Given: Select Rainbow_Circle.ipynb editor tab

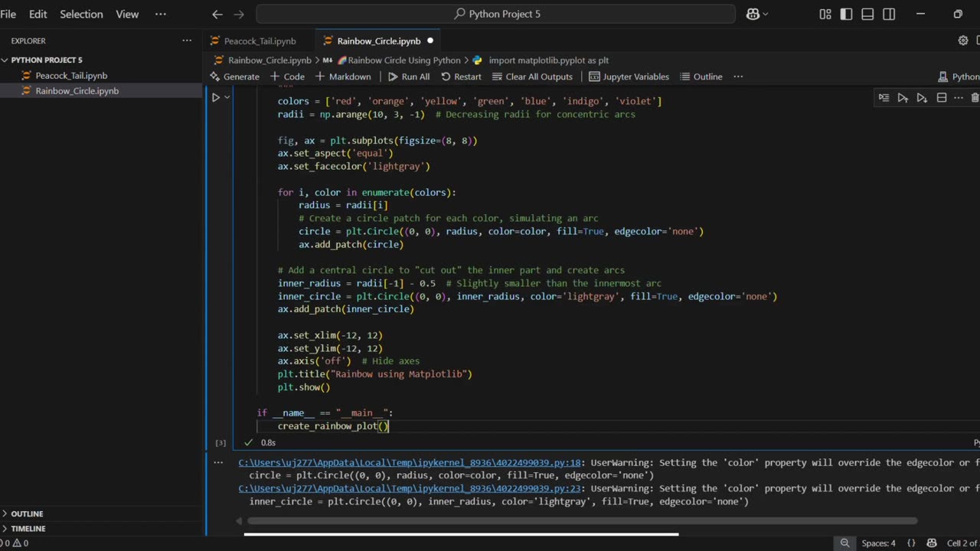Looking at the screenshot, I should click(x=378, y=41).
